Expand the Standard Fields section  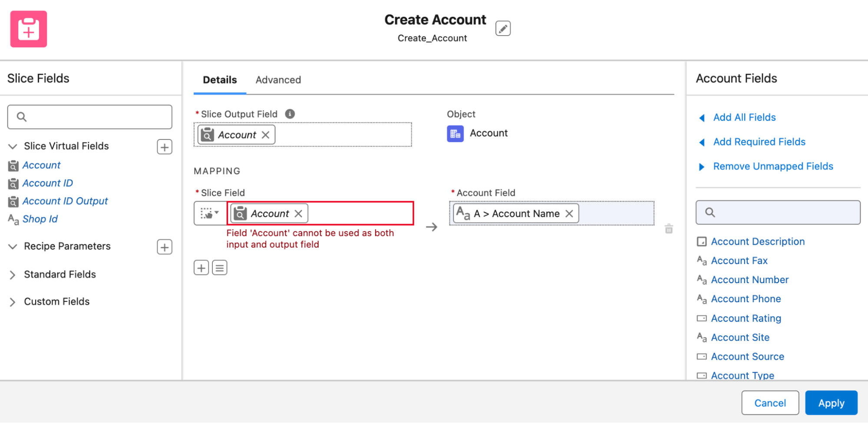click(12, 274)
